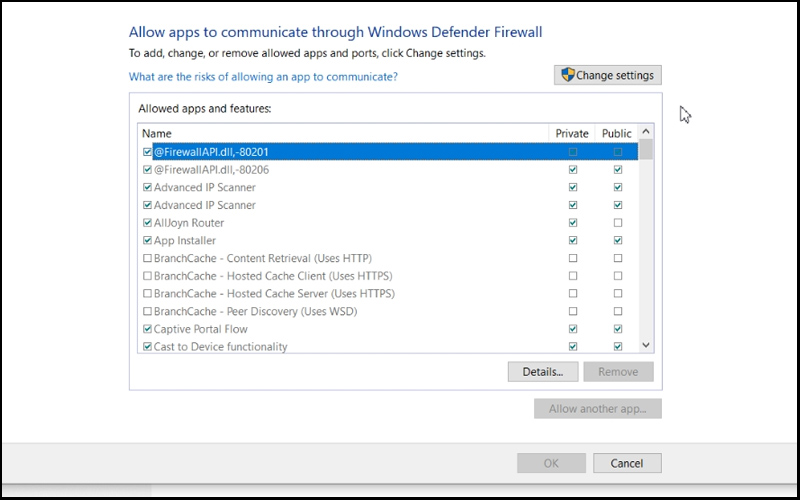The width and height of the screenshot is (800, 500).
Task: Toggle Public checkbox for @FirewallAPI.dll,-80201
Action: point(618,152)
